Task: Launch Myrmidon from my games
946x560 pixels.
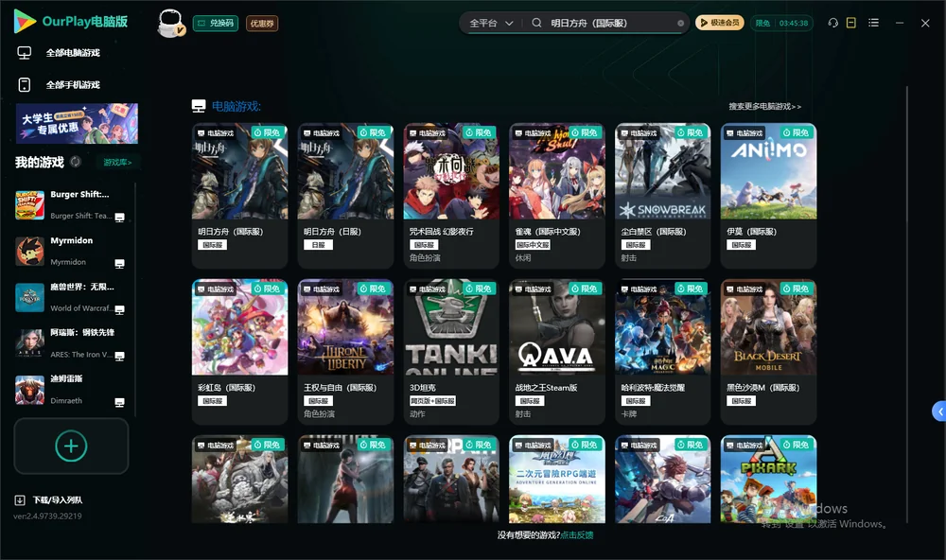Action: coord(70,251)
